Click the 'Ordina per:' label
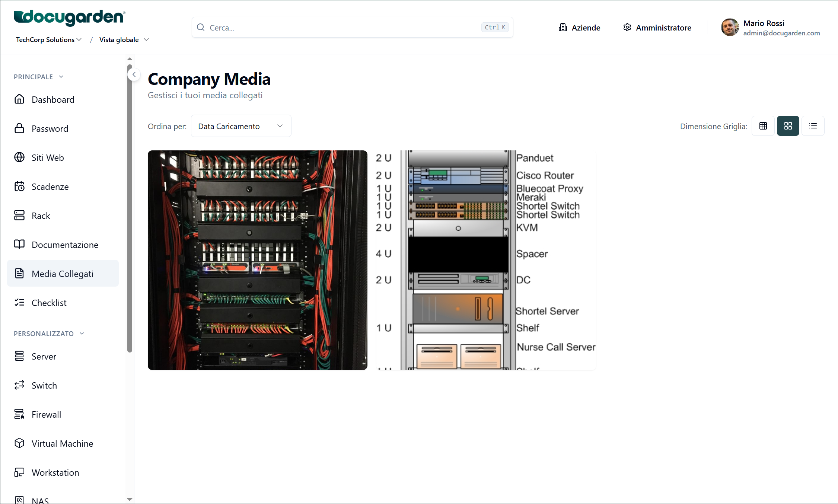Image resolution: width=838 pixels, height=504 pixels. (x=167, y=127)
